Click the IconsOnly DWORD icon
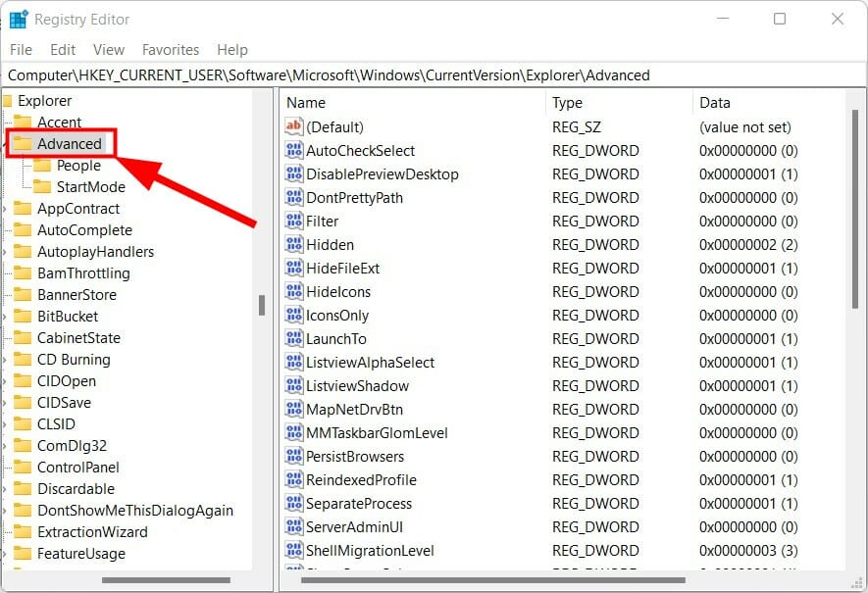Screen dimensions: 868x593 coord(294,315)
